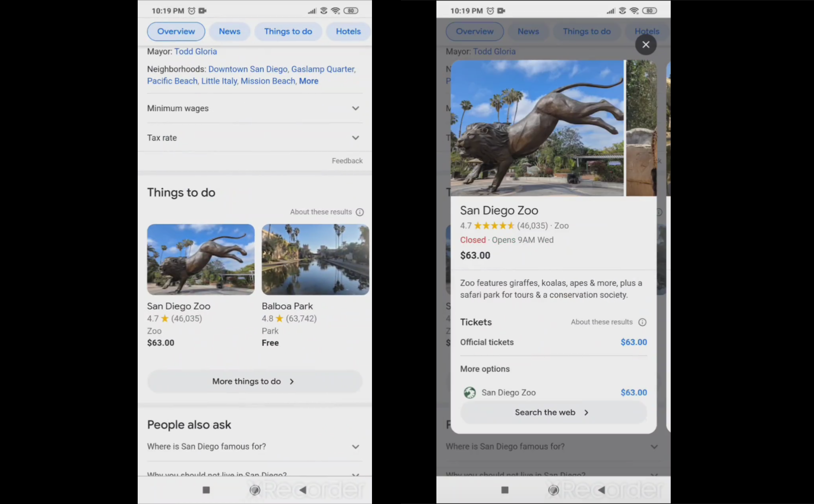Screen dimensions: 814x504
Task: Tap the alarm icon in left status bar
Action: coord(191,11)
